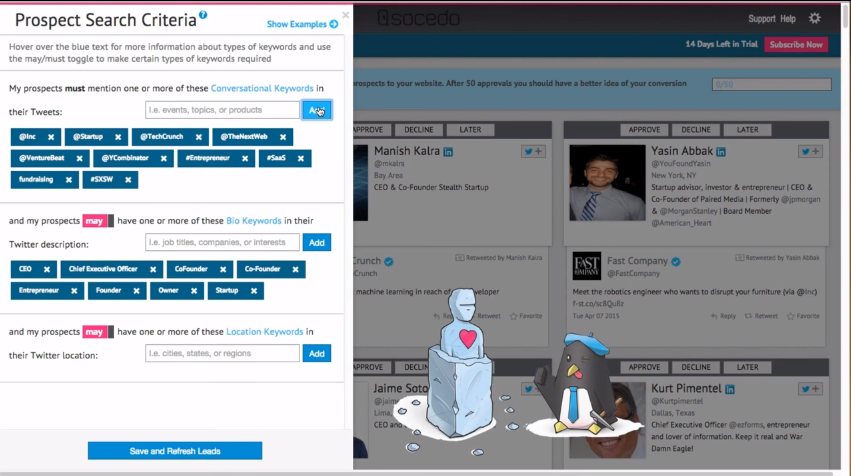
Task: Open the Help menu item
Action: click(x=788, y=19)
